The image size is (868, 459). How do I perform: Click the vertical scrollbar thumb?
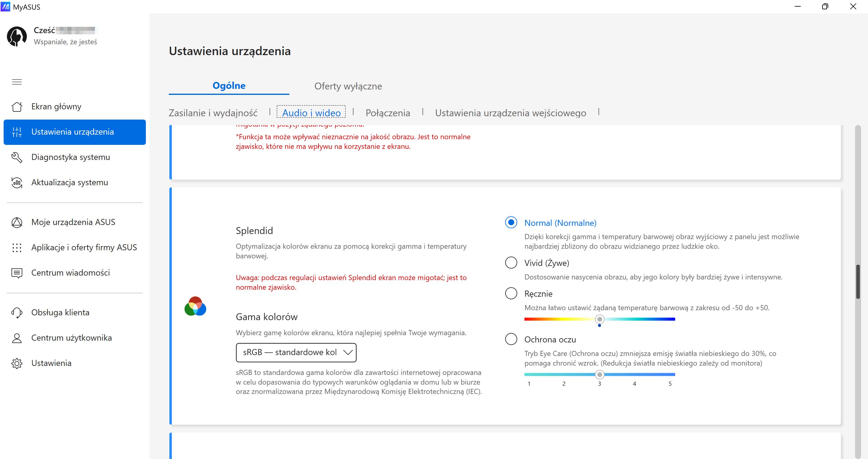click(858, 282)
